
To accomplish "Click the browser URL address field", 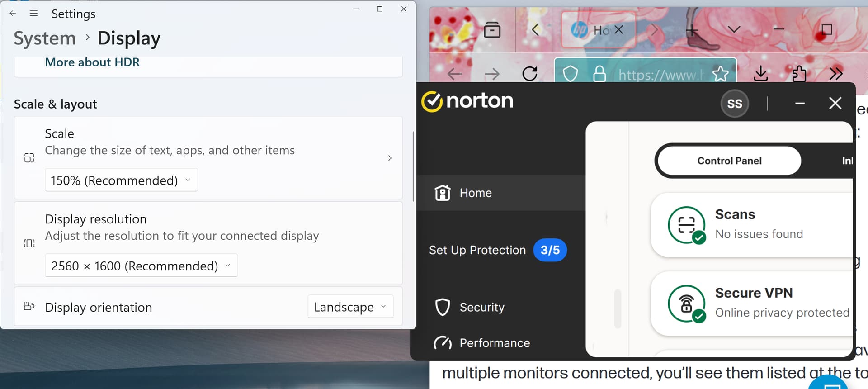I will 660,75.
